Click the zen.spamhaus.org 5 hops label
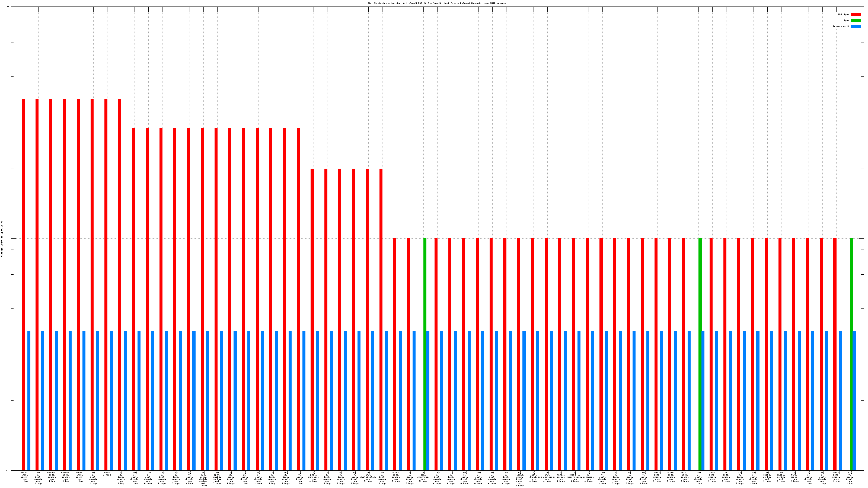868x488 pixels. point(423,477)
